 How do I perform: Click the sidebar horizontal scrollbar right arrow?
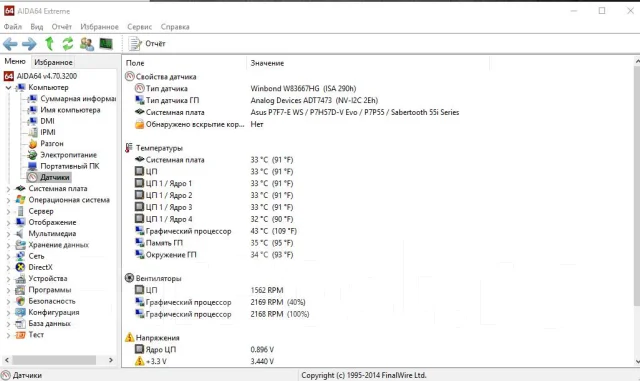click(x=111, y=360)
